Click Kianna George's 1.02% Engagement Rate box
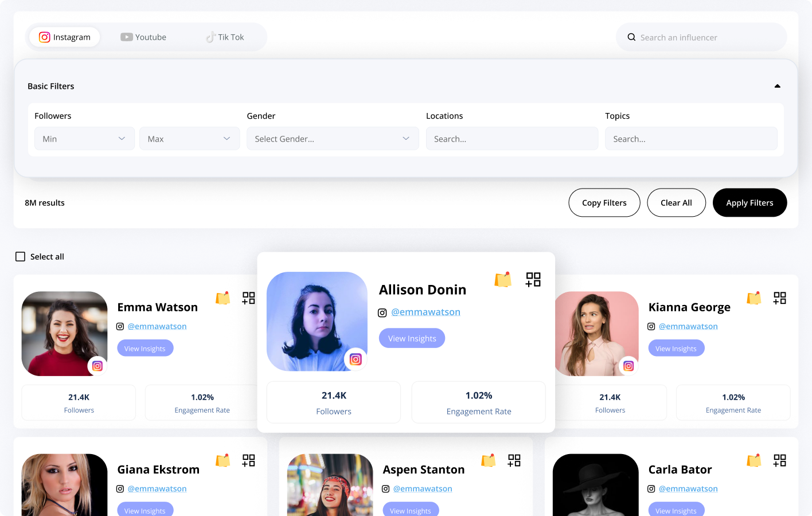 click(x=733, y=402)
